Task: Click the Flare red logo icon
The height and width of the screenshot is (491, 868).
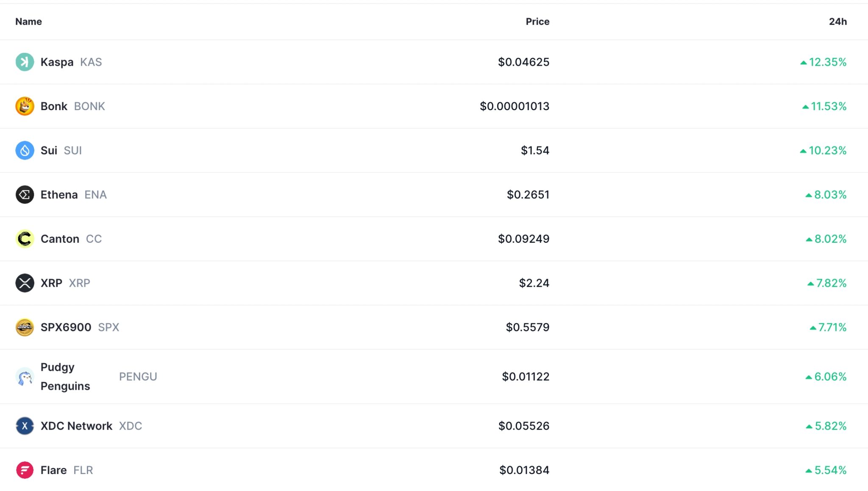Action: [25, 470]
